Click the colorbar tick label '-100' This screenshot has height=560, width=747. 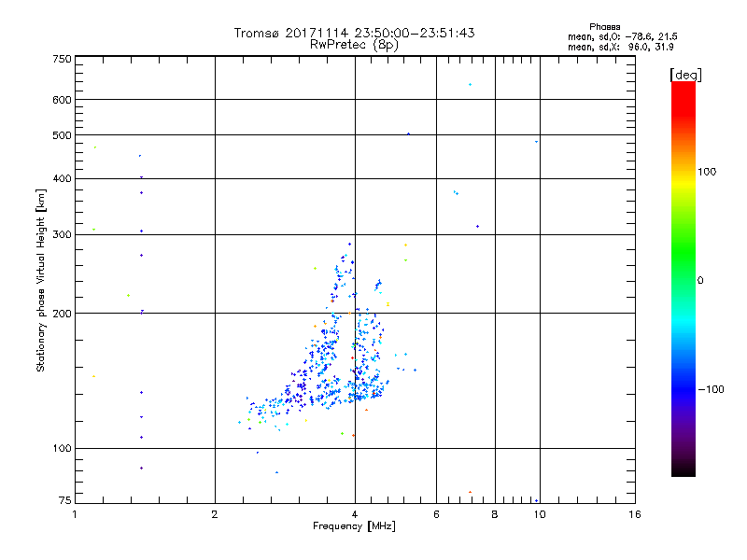point(711,389)
